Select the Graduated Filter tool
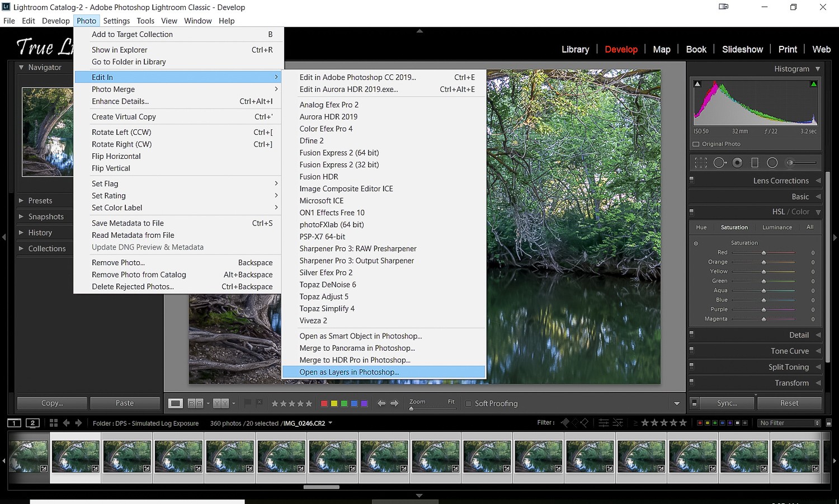 point(755,162)
